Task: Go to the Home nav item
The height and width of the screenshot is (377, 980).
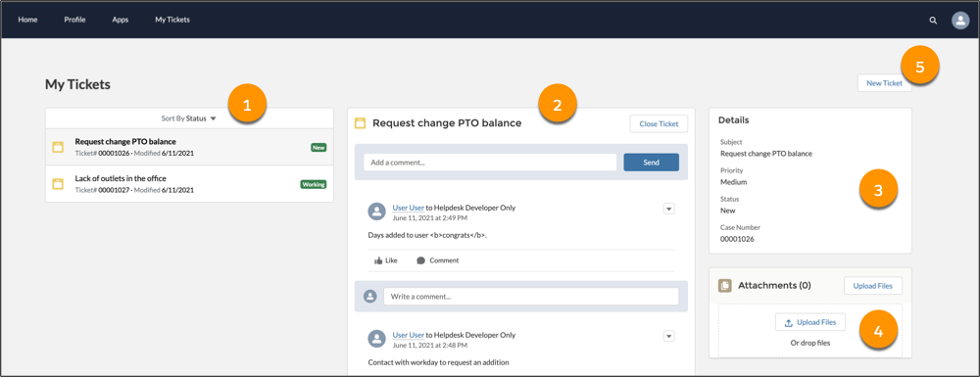Action: [x=27, y=20]
